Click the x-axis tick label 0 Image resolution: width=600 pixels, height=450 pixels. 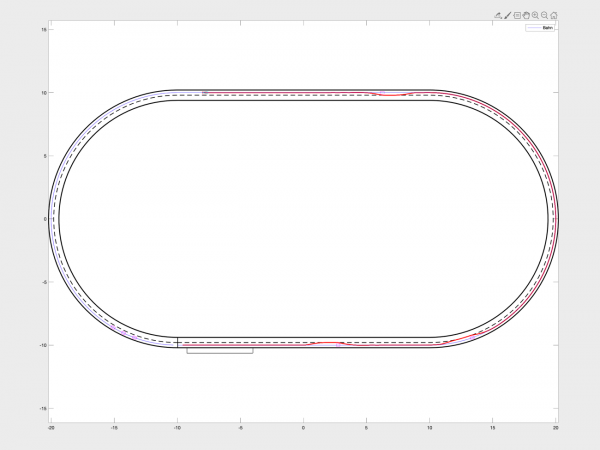click(x=303, y=427)
